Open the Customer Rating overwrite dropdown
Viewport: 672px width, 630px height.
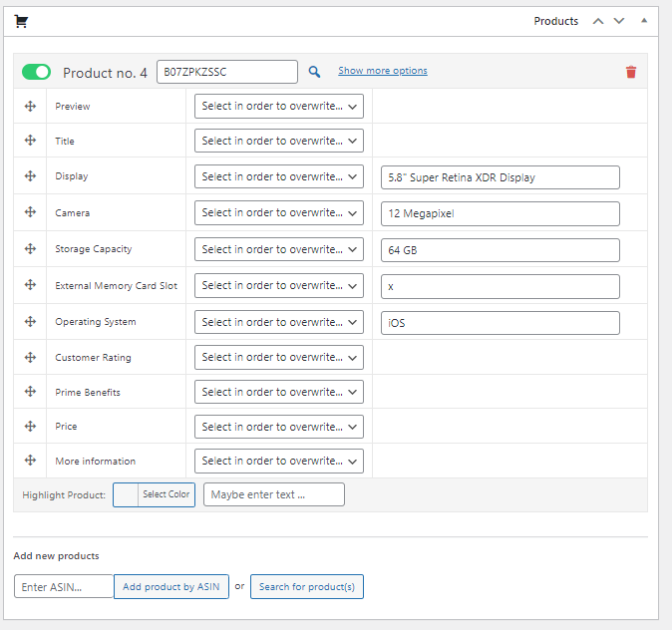[279, 357]
